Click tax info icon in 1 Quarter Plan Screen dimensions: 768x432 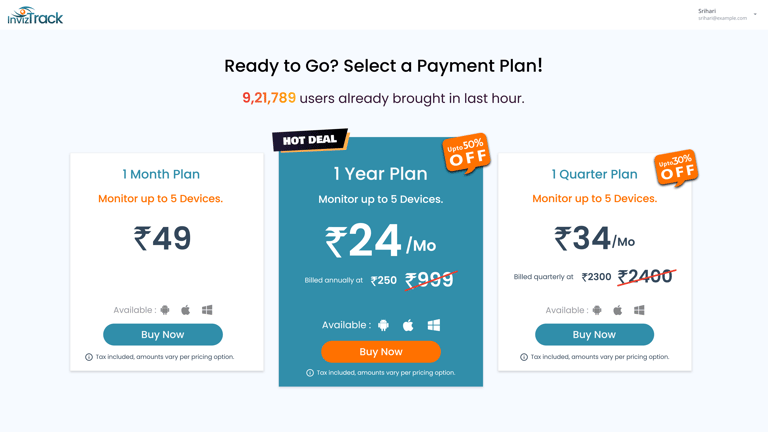pyautogui.click(x=524, y=357)
